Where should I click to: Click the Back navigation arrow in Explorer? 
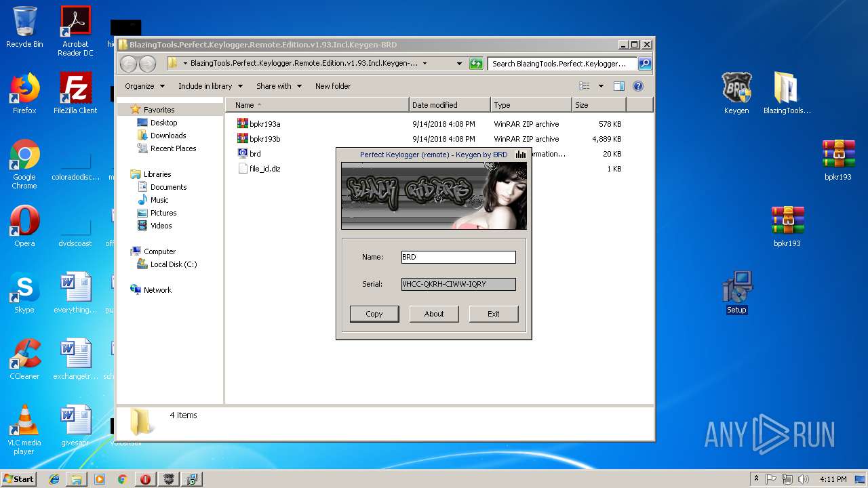pyautogui.click(x=128, y=64)
